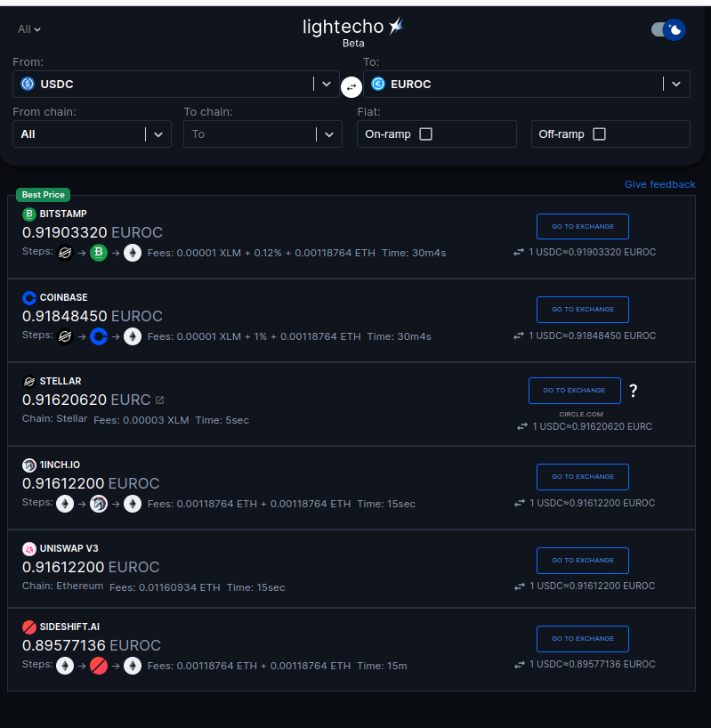The height and width of the screenshot is (728, 711).
Task: Open the To chain dropdown chevron
Action: point(329,134)
